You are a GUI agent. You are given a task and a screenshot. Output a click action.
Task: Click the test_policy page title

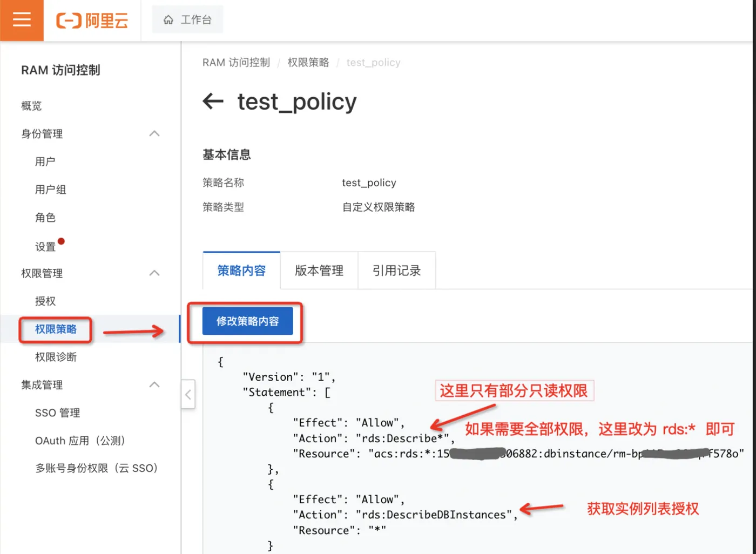pos(297,102)
